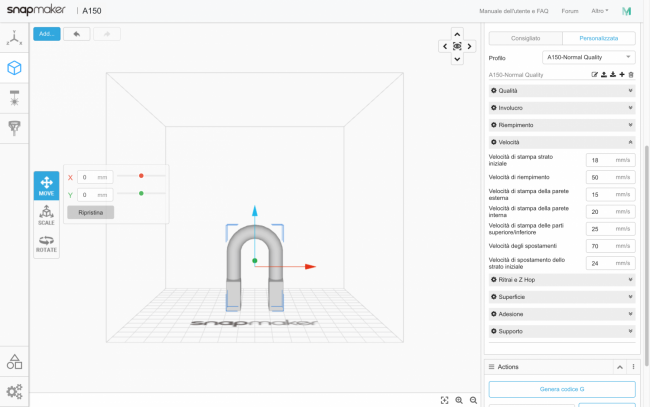Open the Profilo dropdown

588,58
